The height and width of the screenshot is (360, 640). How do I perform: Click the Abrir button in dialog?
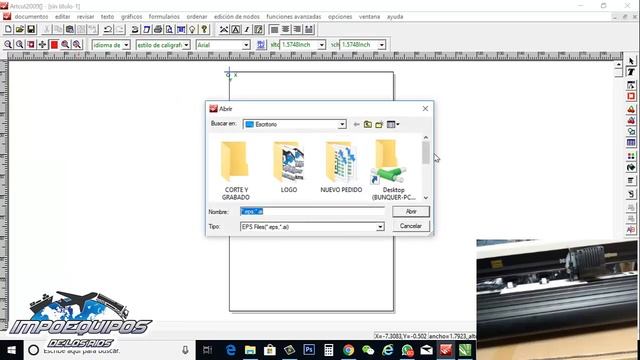pos(411,211)
